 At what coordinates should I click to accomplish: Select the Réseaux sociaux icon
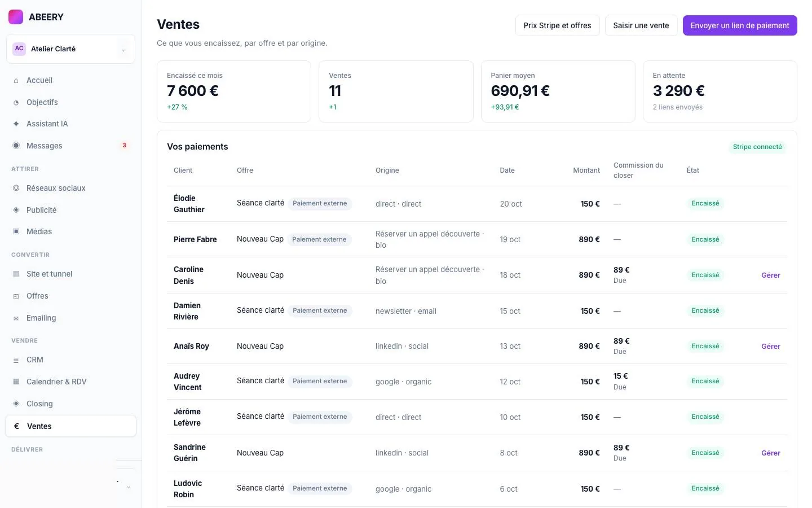16,188
